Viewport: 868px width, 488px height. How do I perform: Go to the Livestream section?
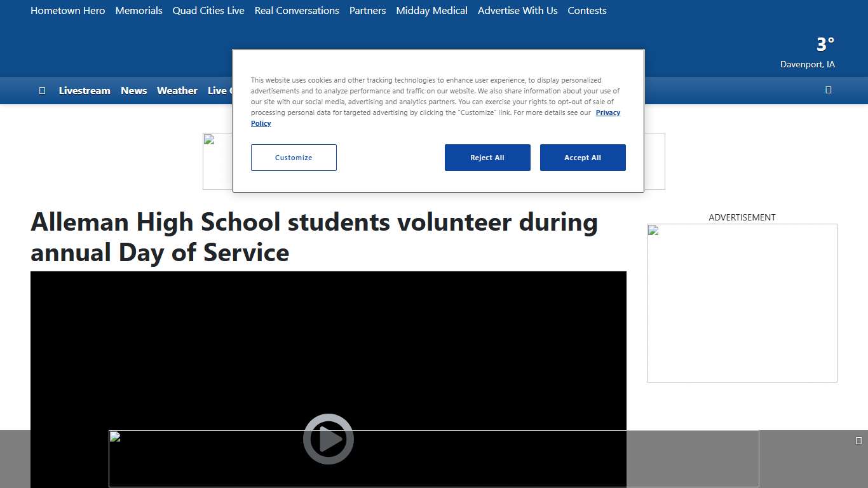[x=85, y=91]
